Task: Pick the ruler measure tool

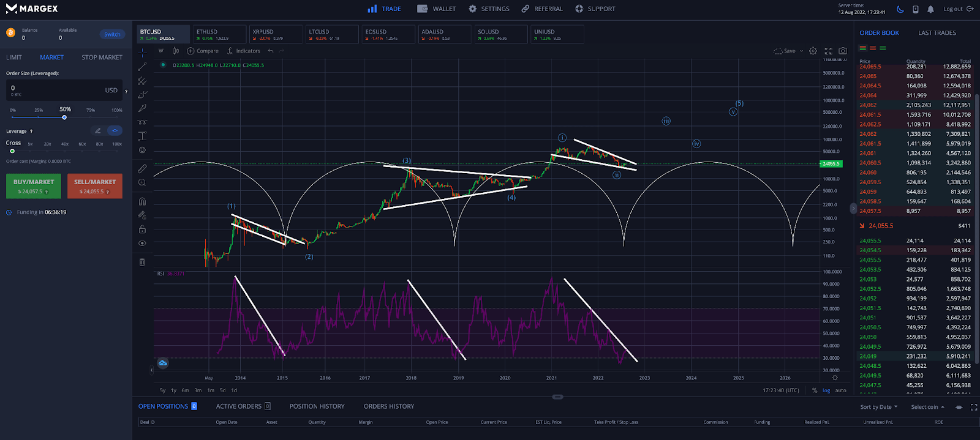Action: (x=142, y=168)
